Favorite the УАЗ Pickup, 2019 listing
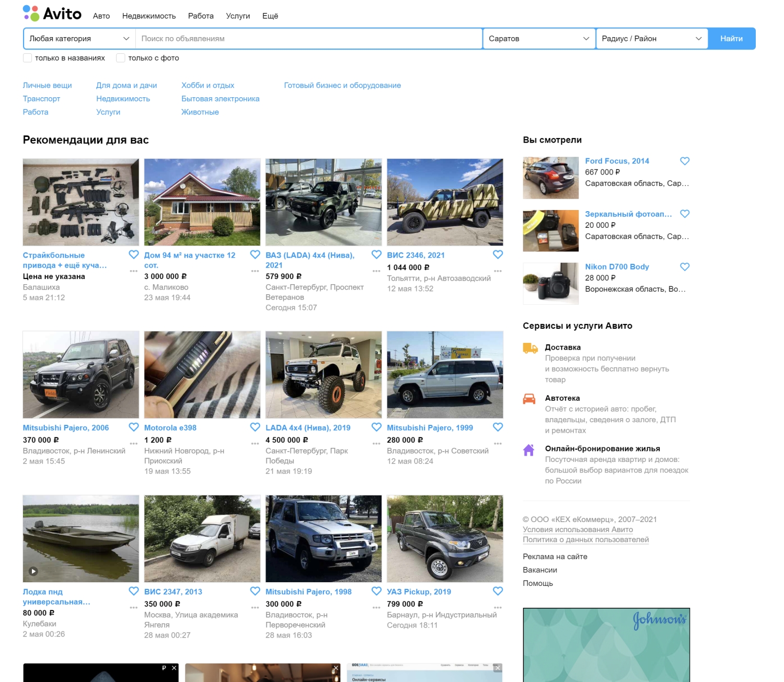Image resolution: width=784 pixels, height=682 pixels. [498, 591]
